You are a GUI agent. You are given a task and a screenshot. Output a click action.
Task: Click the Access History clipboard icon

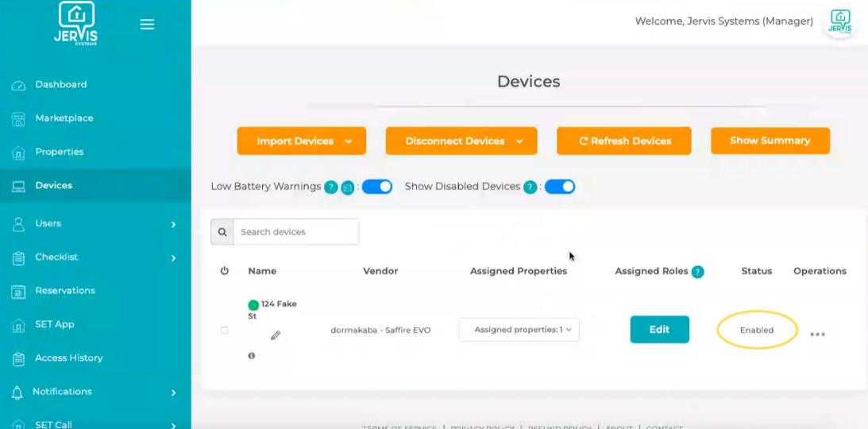click(18, 359)
